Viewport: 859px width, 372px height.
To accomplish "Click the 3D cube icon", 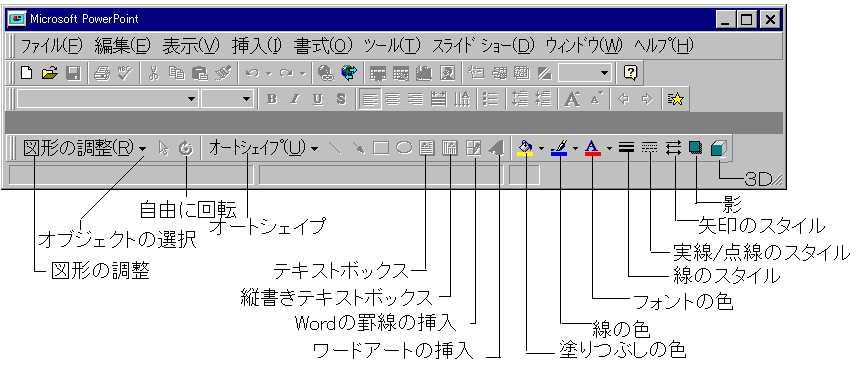I will click(x=718, y=148).
